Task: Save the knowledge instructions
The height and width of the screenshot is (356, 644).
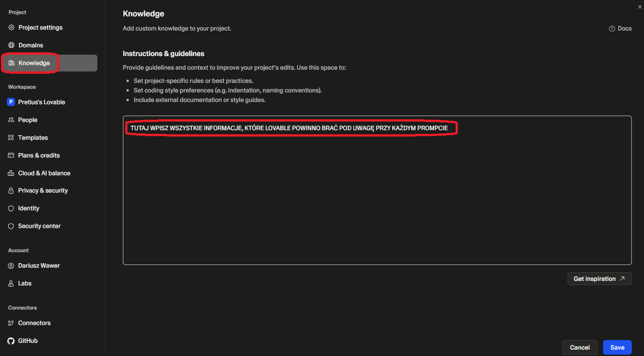Action: pyautogui.click(x=617, y=347)
